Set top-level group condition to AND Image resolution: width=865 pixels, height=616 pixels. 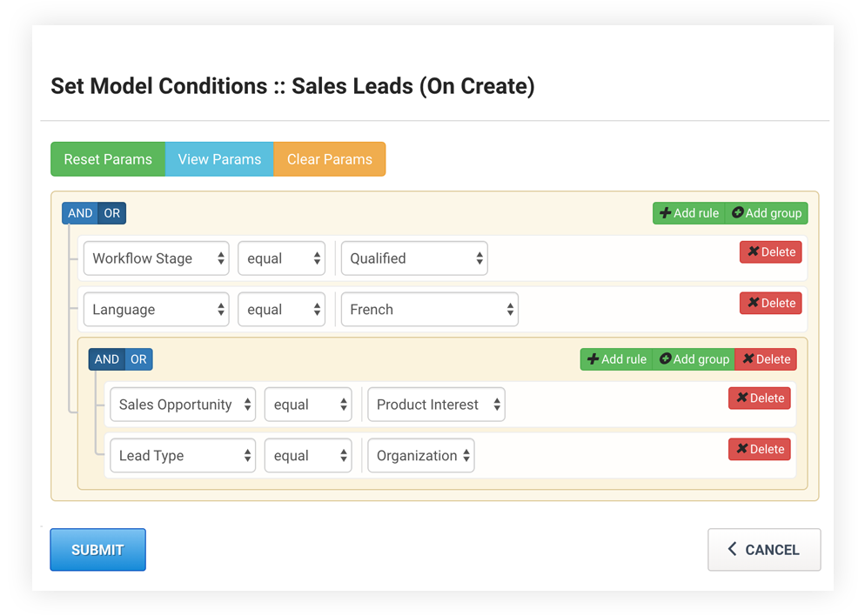(x=80, y=213)
